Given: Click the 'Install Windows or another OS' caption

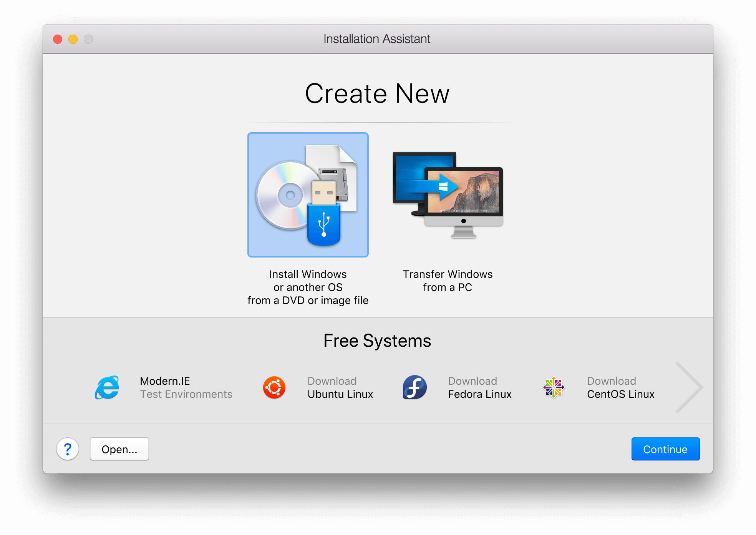Looking at the screenshot, I should click(x=308, y=287).
